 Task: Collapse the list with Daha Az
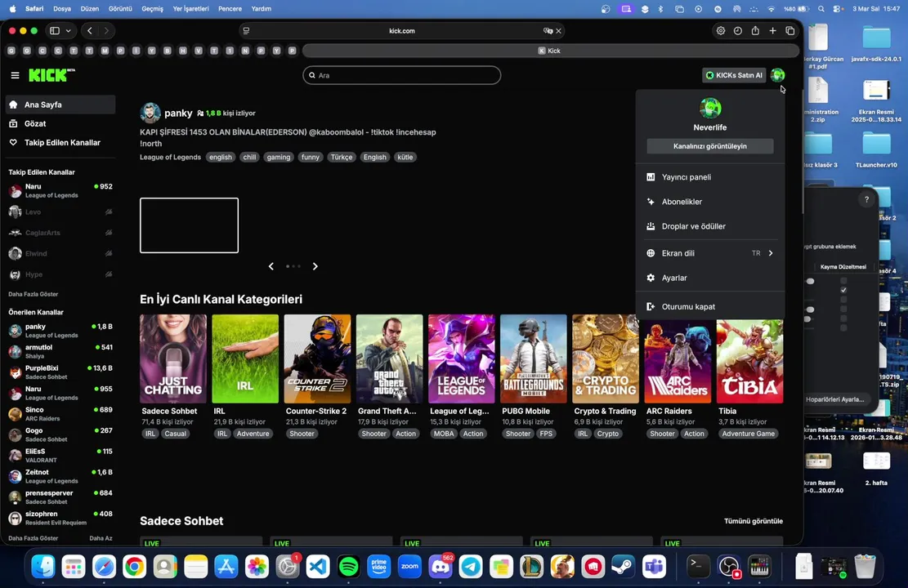tap(101, 538)
